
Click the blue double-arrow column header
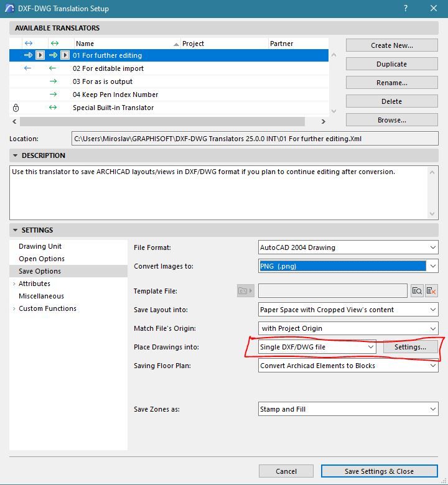[x=29, y=44]
